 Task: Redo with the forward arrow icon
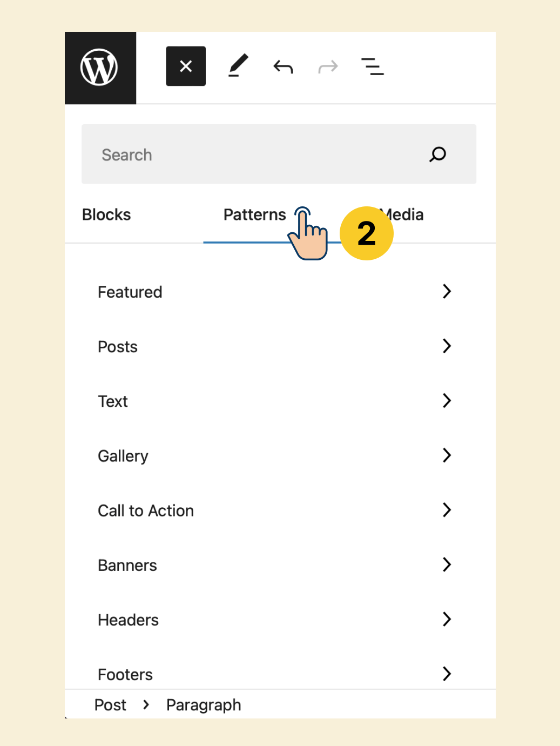pos(328,67)
